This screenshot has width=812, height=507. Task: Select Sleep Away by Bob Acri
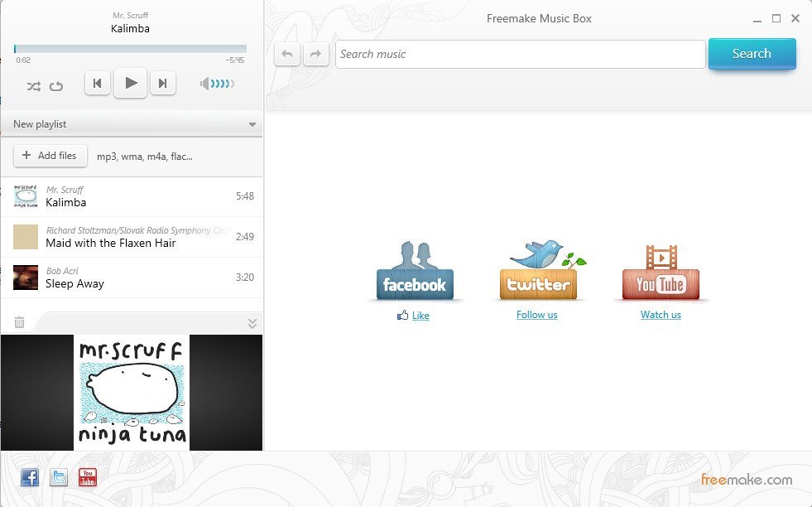coord(132,278)
